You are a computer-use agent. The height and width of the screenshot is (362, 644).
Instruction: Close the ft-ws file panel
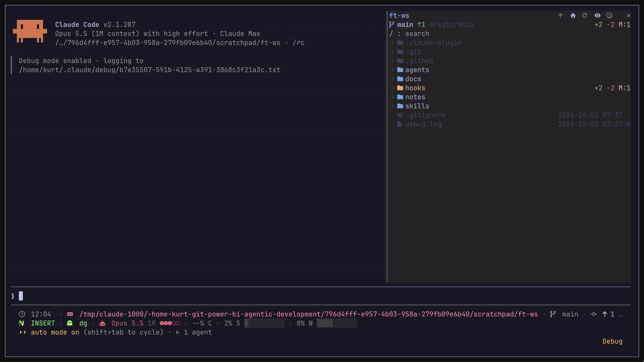click(x=628, y=16)
